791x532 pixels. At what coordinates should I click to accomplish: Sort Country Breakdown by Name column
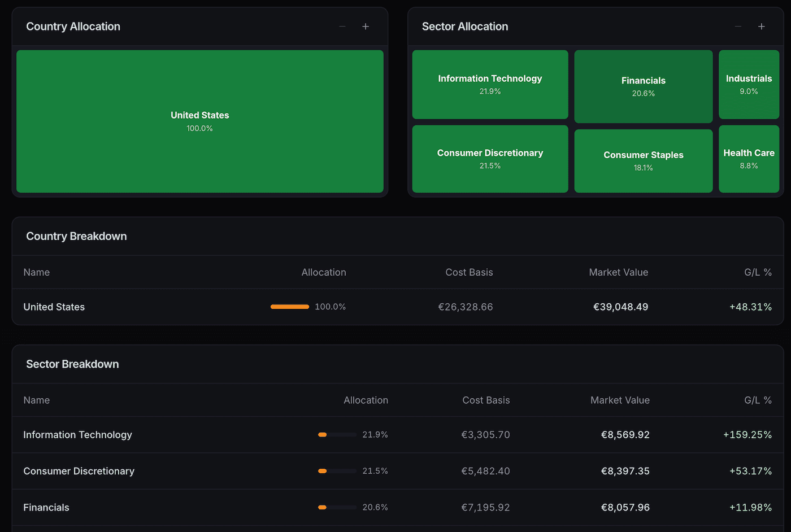click(37, 272)
